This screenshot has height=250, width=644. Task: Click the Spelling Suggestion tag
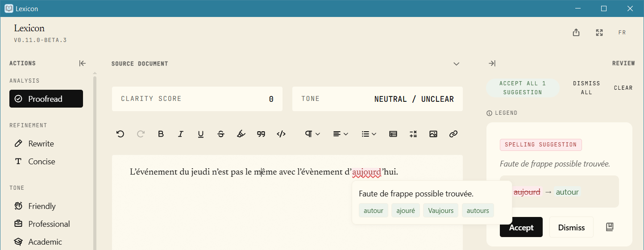pyautogui.click(x=541, y=145)
